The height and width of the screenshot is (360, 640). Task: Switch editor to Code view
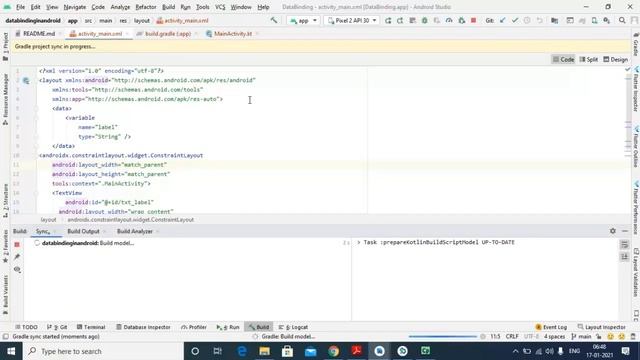pos(563,60)
